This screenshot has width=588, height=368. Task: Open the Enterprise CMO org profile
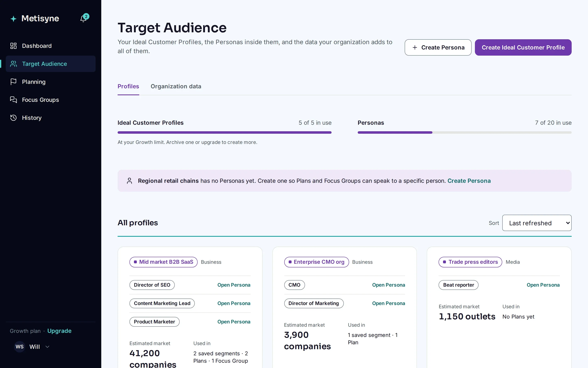(316, 262)
